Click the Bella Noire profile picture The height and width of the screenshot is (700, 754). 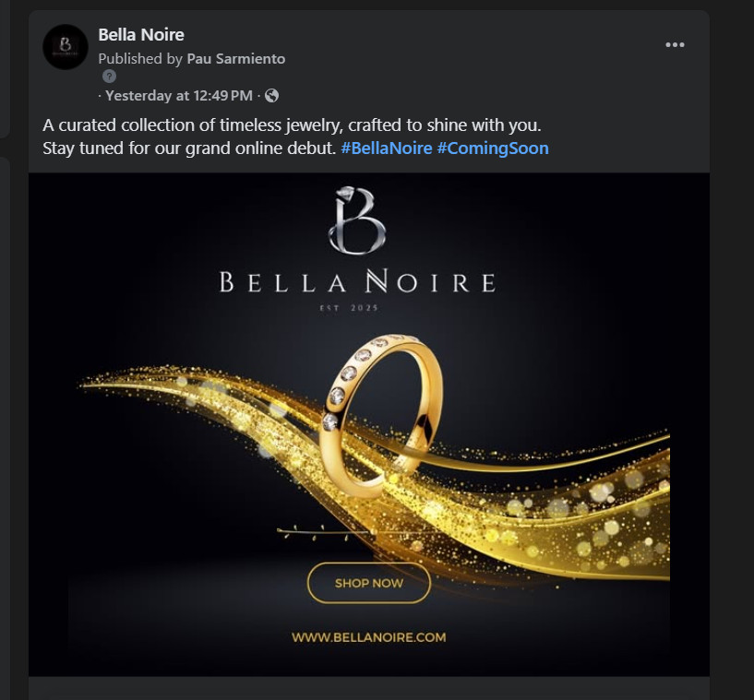tap(66, 46)
